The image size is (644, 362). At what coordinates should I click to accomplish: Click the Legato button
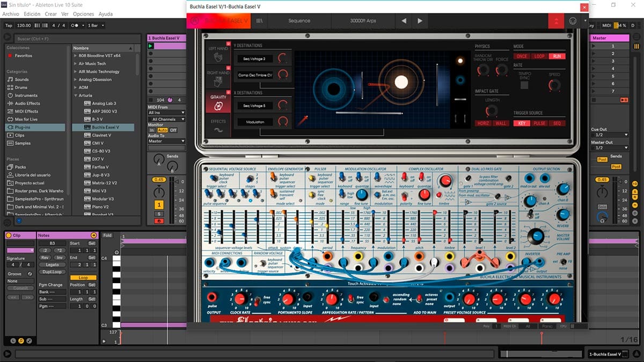click(52, 264)
